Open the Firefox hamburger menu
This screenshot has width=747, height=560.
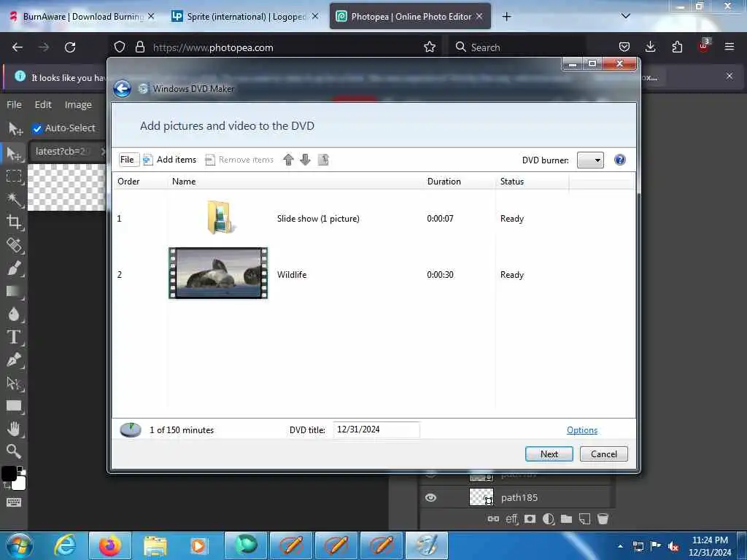point(729,47)
